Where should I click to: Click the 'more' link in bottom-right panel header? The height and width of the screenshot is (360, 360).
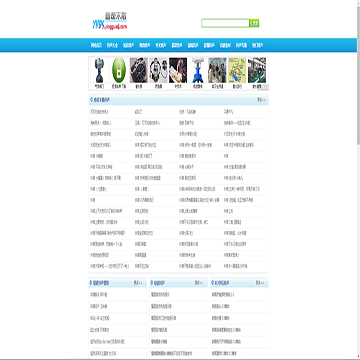[x=260, y=283]
